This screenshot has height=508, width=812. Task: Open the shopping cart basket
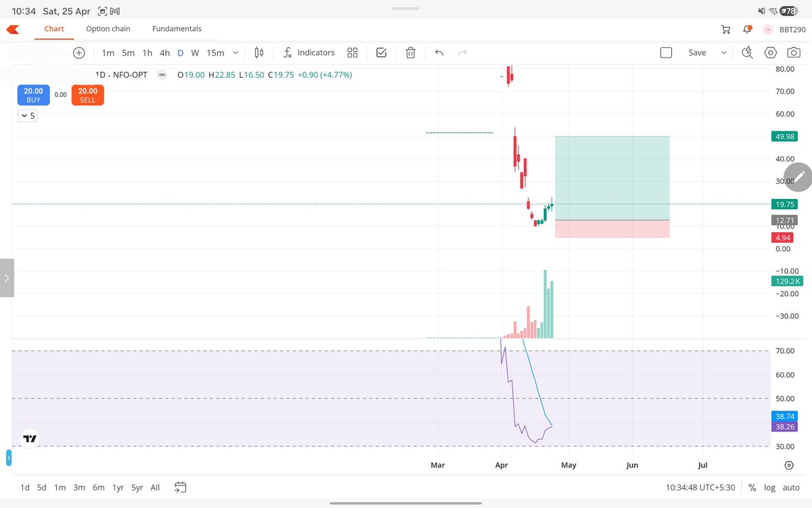(x=726, y=29)
